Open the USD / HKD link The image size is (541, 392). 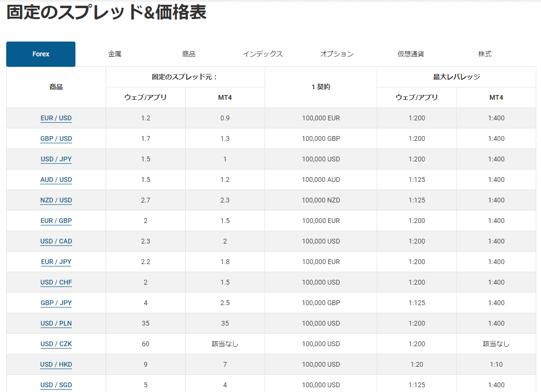point(56,364)
